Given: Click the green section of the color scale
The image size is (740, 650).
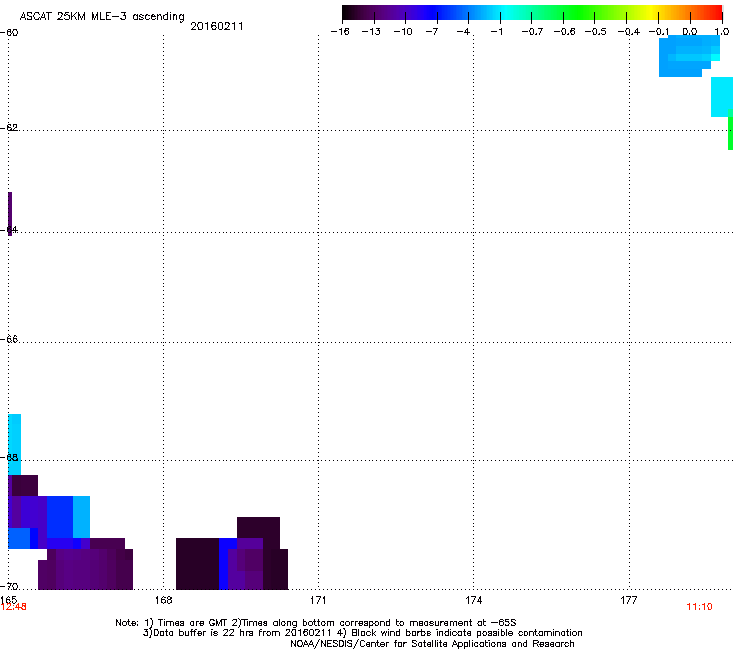Looking at the screenshot, I should (x=580, y=13).
